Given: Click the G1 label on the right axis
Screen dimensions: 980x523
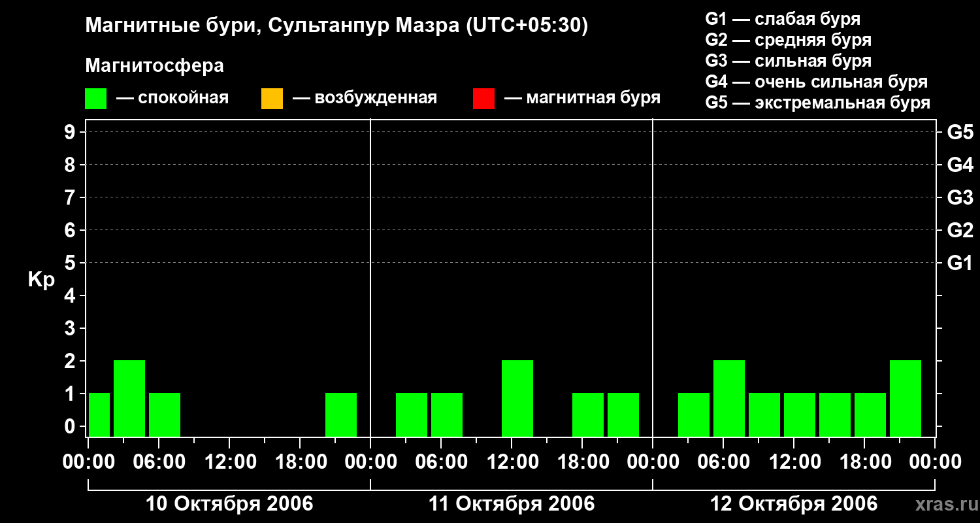Looking at the screenshot, I should 960,263.
